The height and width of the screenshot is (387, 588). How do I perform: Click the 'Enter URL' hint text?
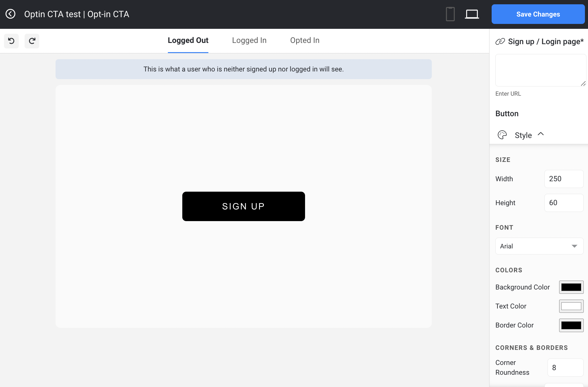point(508,94)
